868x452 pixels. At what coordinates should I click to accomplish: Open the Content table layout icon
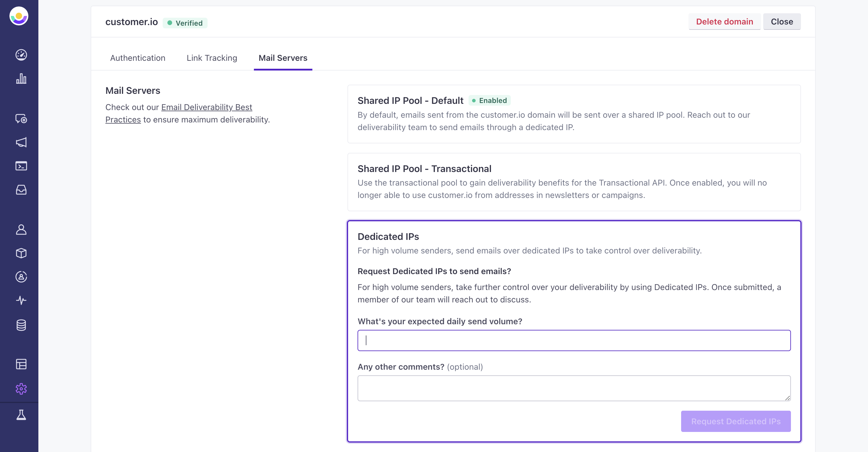coord(21,364)
